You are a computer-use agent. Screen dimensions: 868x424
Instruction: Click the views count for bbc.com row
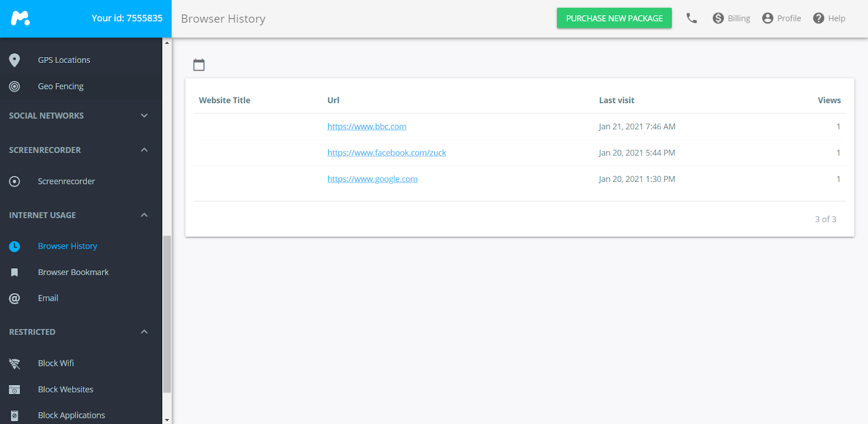pos(838,126)
